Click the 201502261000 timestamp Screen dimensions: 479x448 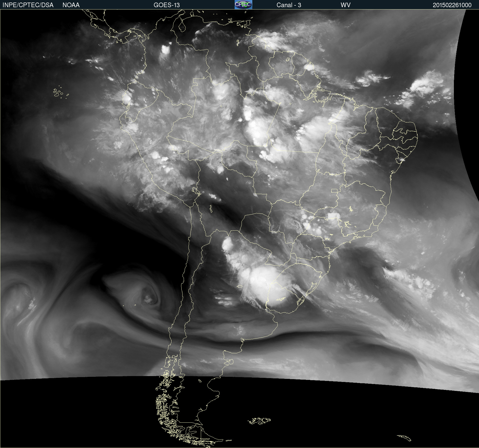pos(452,5)
